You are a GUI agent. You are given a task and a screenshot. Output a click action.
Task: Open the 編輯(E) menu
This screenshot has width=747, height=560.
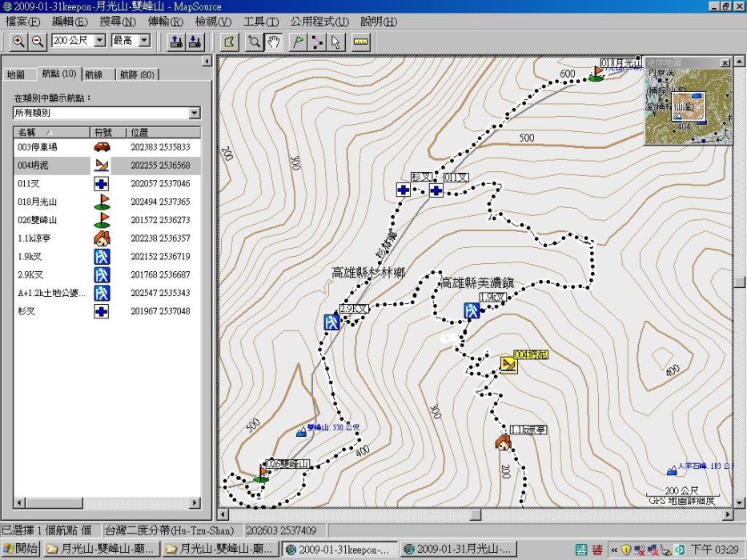click(x=70, y=22)
